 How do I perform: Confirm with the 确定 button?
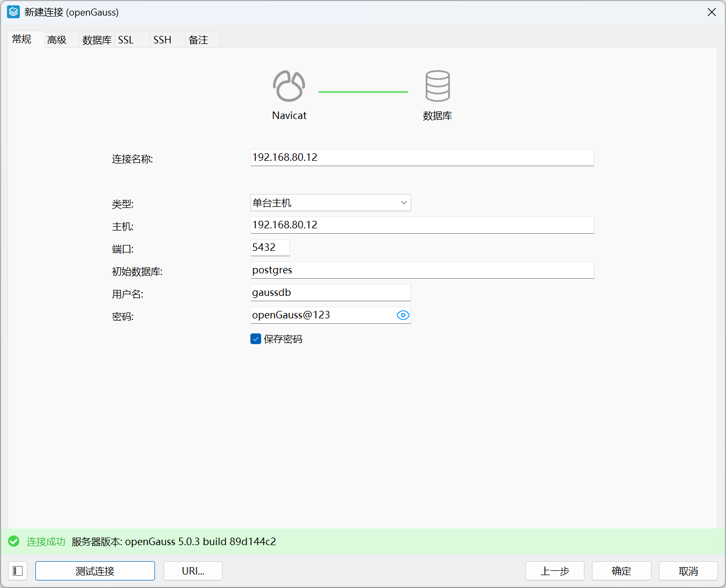click(621, 571)
